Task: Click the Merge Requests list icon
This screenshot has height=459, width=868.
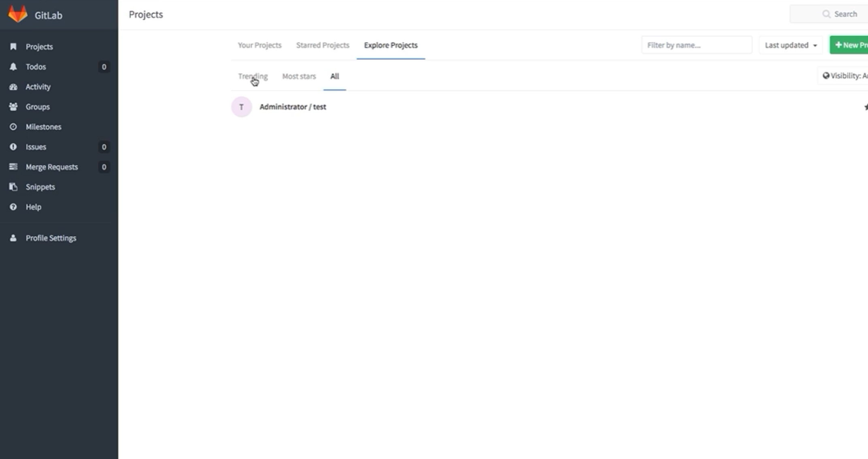Action: click(13, 167)
